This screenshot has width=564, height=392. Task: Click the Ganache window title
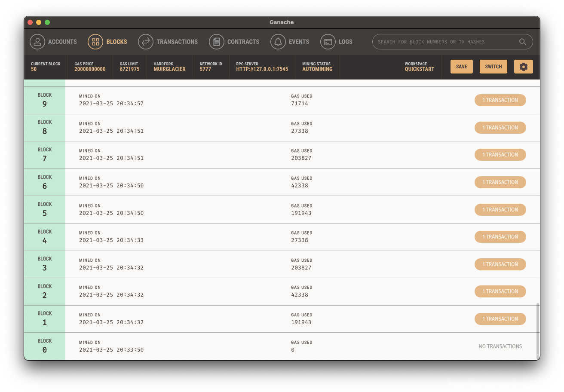(282, 22)
